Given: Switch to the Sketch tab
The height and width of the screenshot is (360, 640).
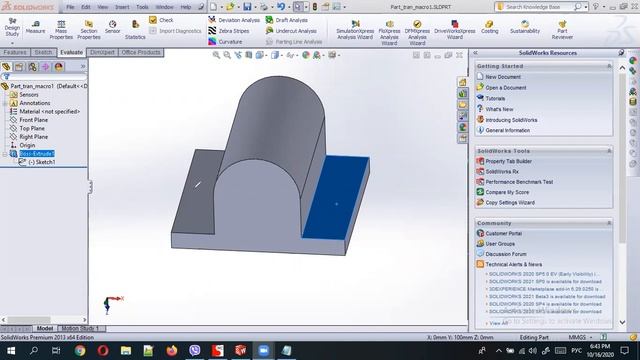Looking at the screenshot, I should coord(43,52).
